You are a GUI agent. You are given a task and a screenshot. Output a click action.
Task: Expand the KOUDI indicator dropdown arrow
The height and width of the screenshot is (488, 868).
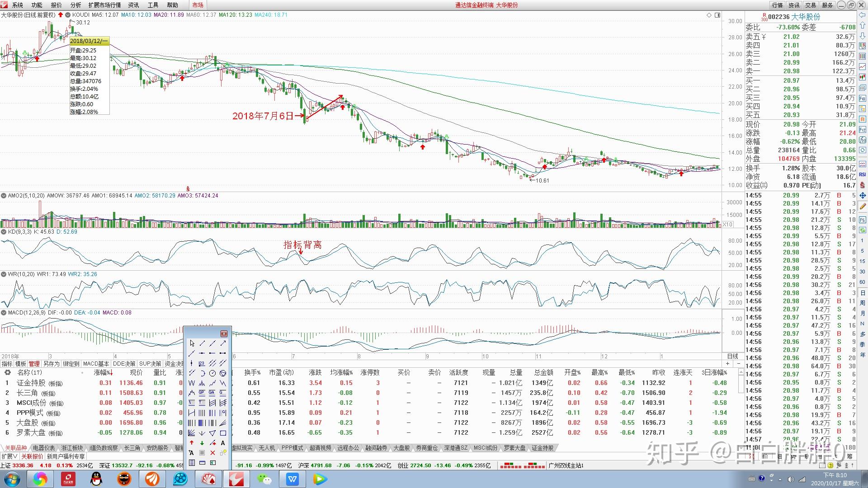pyautogui.click(x=68, y=15)
